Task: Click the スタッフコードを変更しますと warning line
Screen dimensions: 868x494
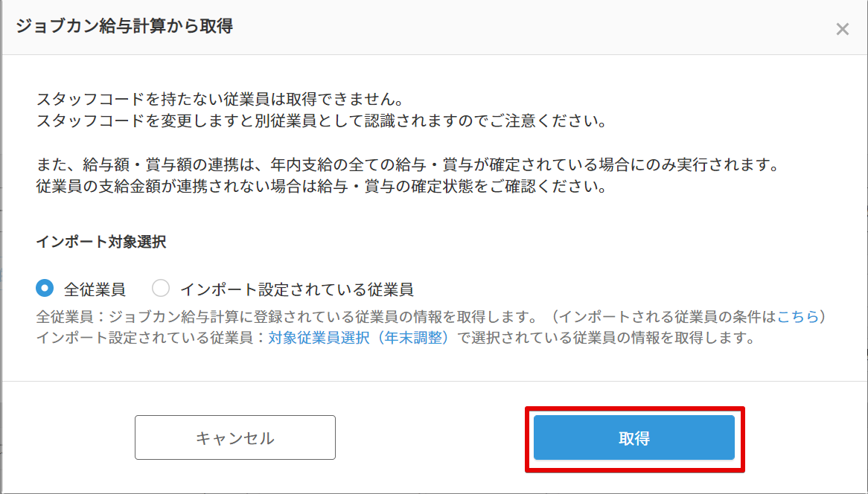Action: (322, 120)
